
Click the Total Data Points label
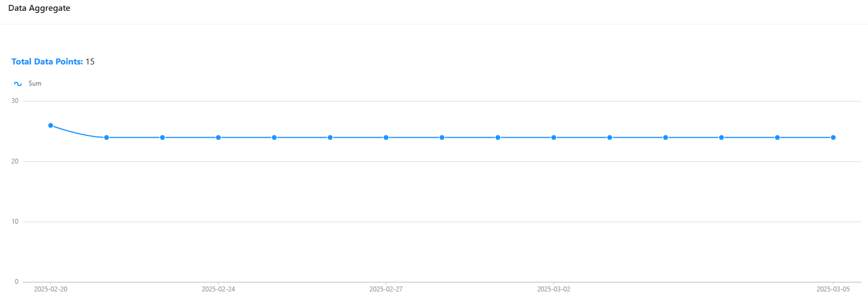pyautogui.click(x=47, y=62)
